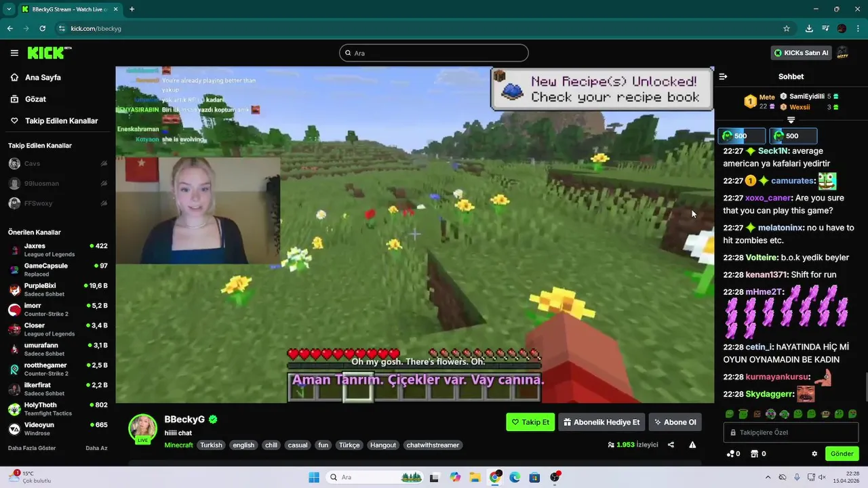Focus the Ara search field at top
This screenshot has width=868, height=488.
[434, 53]
